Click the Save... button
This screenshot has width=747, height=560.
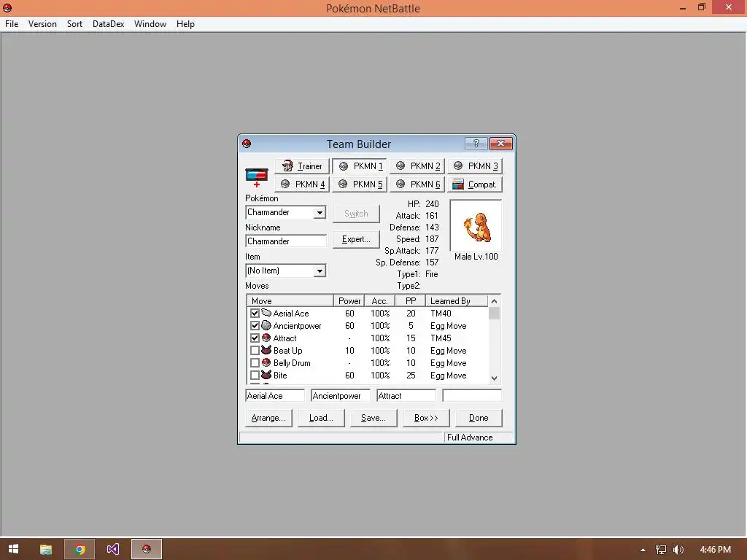tap(373, 418)
